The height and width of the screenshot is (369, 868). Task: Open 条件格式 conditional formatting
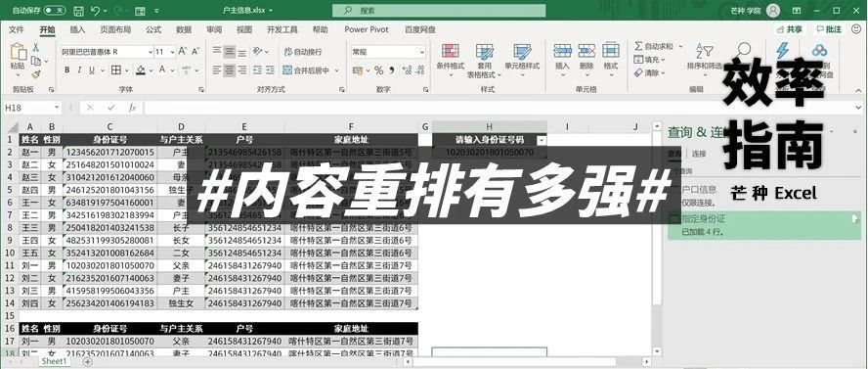pyautogui.click(x=450, y=60)
